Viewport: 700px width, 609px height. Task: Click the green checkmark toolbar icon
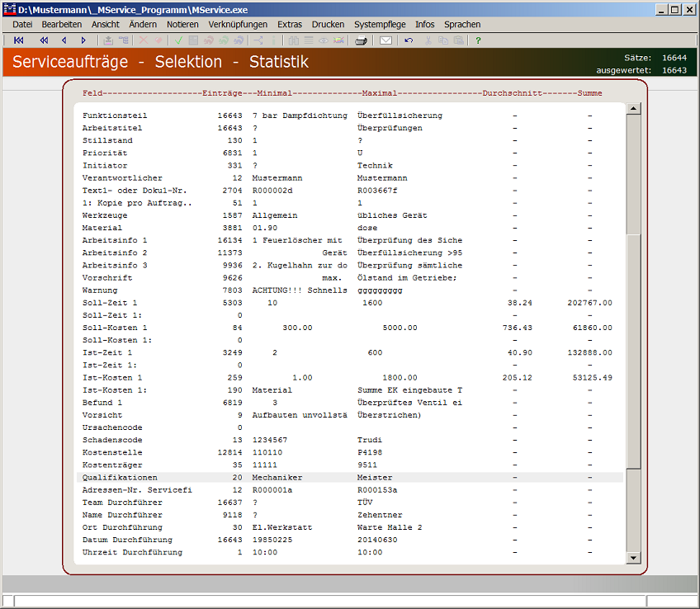coord(178,40)
